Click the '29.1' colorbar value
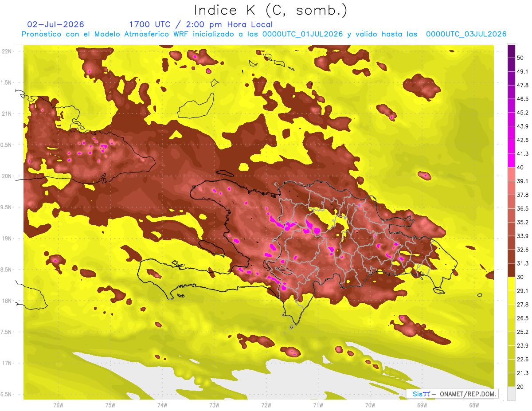 [x=523, y=291]
